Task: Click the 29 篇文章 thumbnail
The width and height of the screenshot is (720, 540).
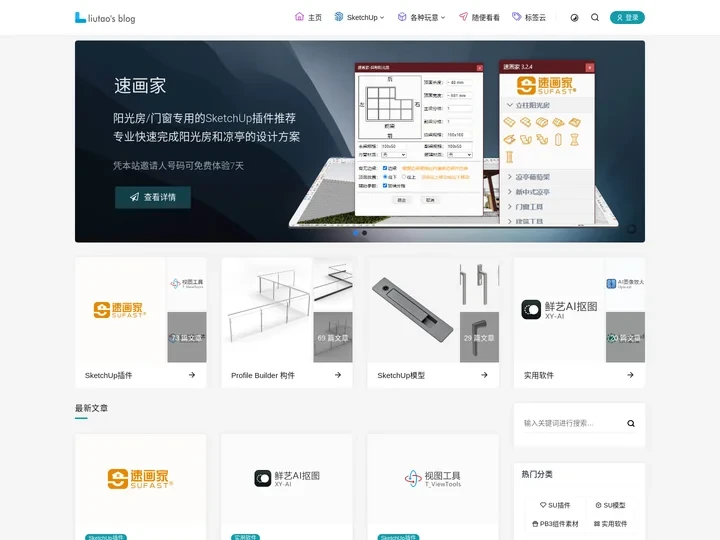Action: click(x=479, y=338)
